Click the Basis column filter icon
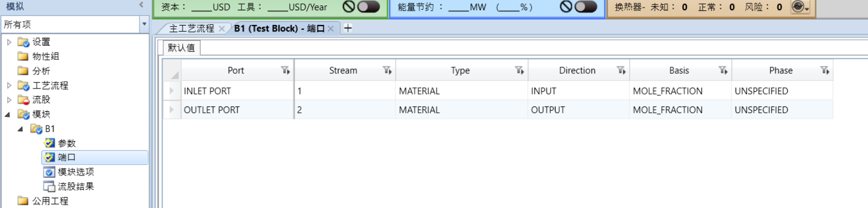868x208 pixels. coord(723,70)
